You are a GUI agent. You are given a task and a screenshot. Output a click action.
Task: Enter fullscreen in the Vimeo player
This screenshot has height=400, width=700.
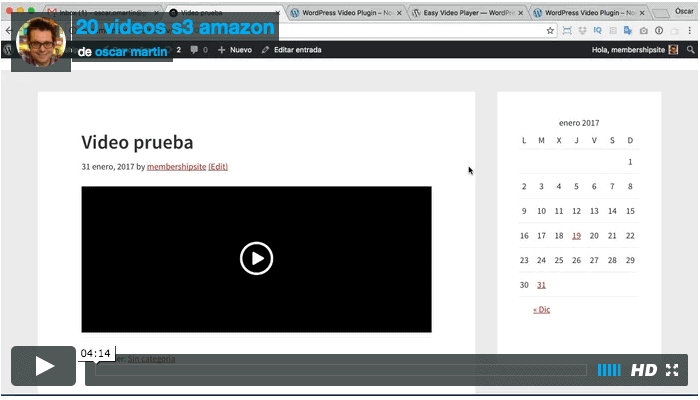(672, 370)
